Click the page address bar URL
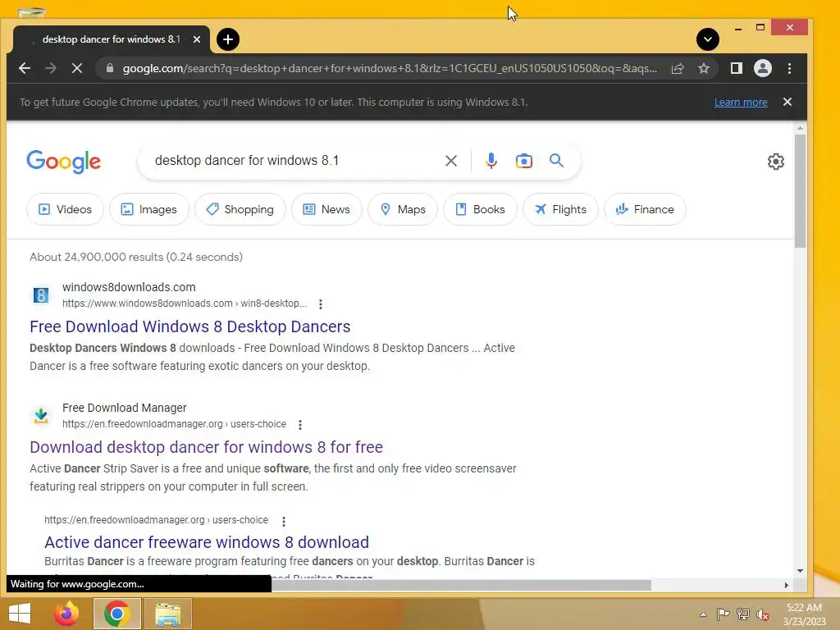This screenshot has height=630, width=840. click(x=390, y=68)
